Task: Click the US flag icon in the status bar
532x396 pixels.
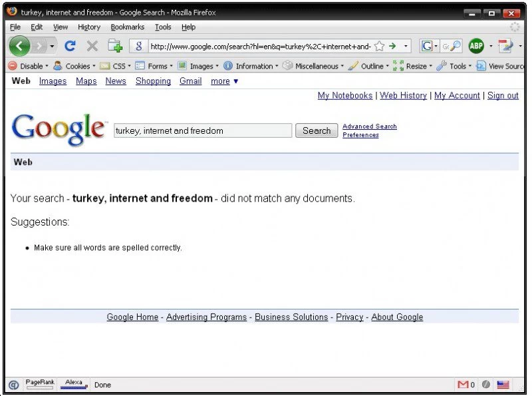Action: coord(503,385)
